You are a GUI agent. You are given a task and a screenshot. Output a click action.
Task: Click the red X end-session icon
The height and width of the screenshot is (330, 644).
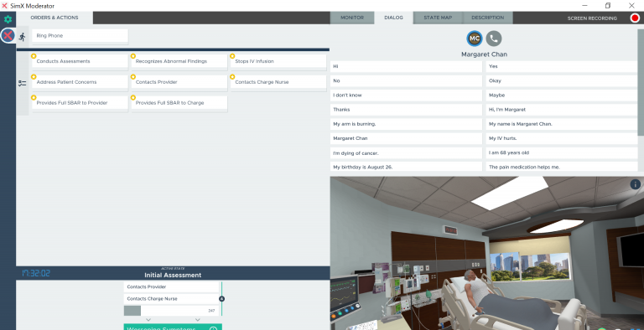coord(8,36)
